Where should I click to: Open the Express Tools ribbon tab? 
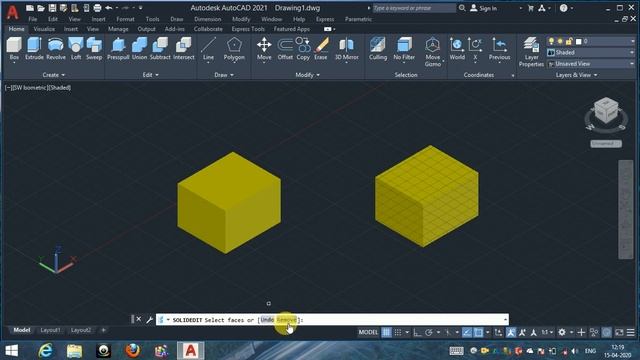248,29
